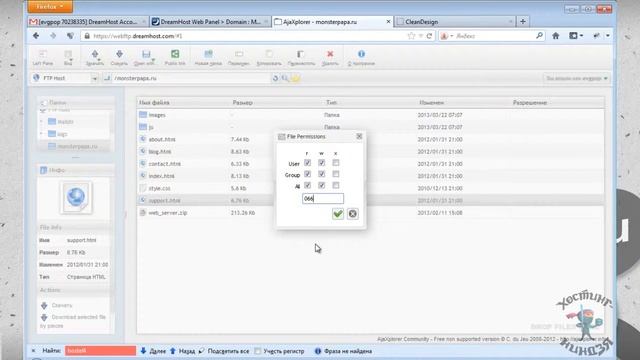Cancel the File Permissions dialog with grey X

[x=353, y=213]
